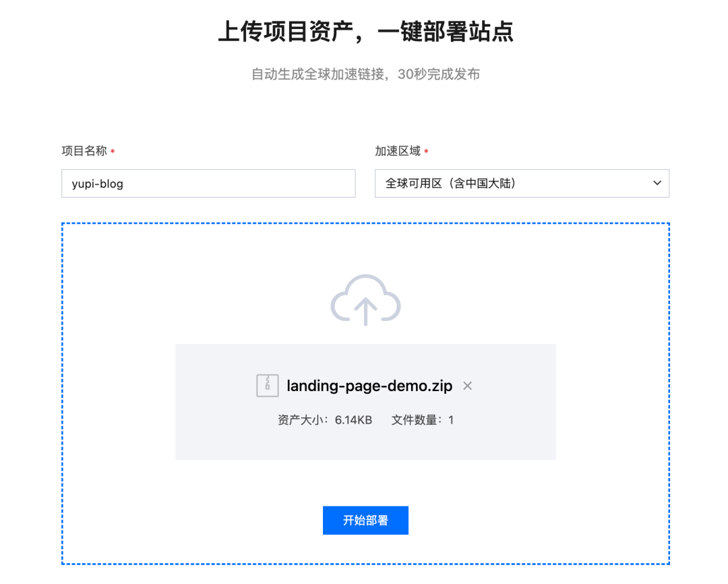
Task: Open the 加速区域 dropdown menu
Action: click(521, 183)
